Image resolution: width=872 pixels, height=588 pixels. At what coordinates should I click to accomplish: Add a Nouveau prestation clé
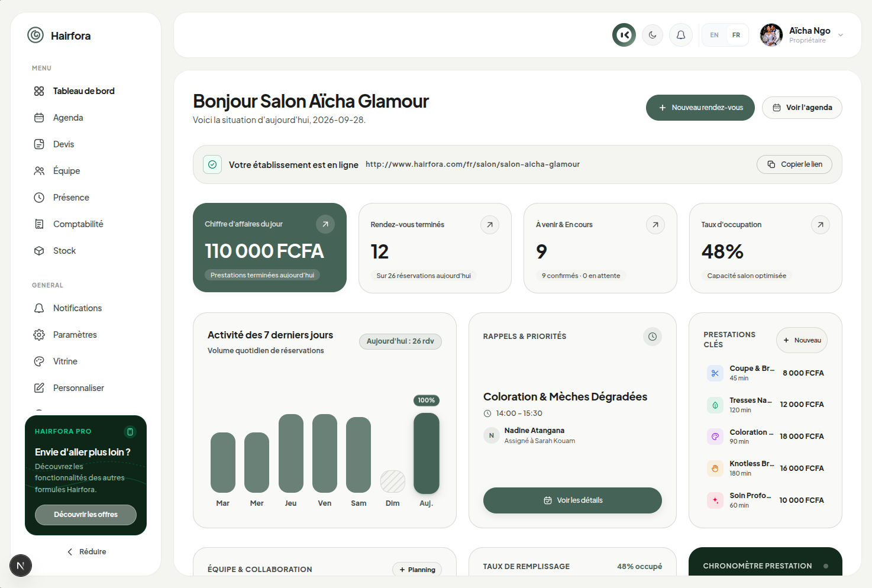click(x=802, y=340)
